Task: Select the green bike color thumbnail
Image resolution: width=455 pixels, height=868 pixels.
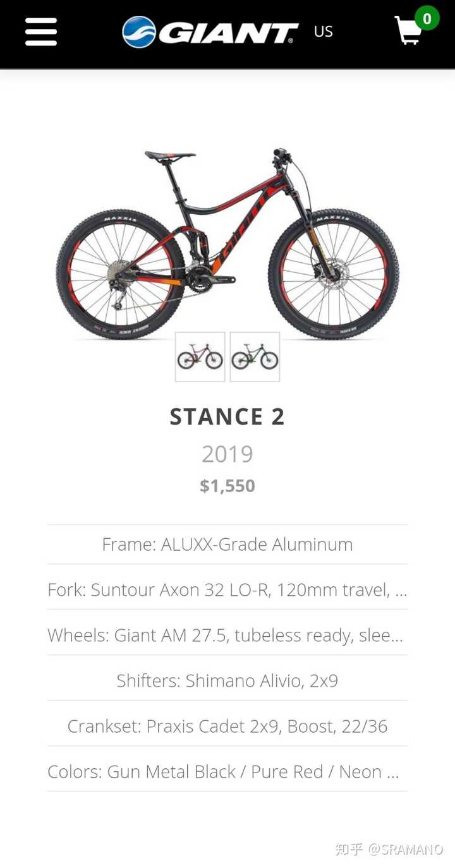Action: [x=255, y=357]
